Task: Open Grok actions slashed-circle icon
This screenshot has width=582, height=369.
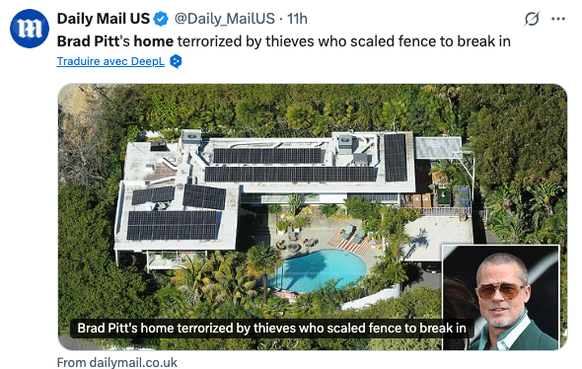Action: 532,19
